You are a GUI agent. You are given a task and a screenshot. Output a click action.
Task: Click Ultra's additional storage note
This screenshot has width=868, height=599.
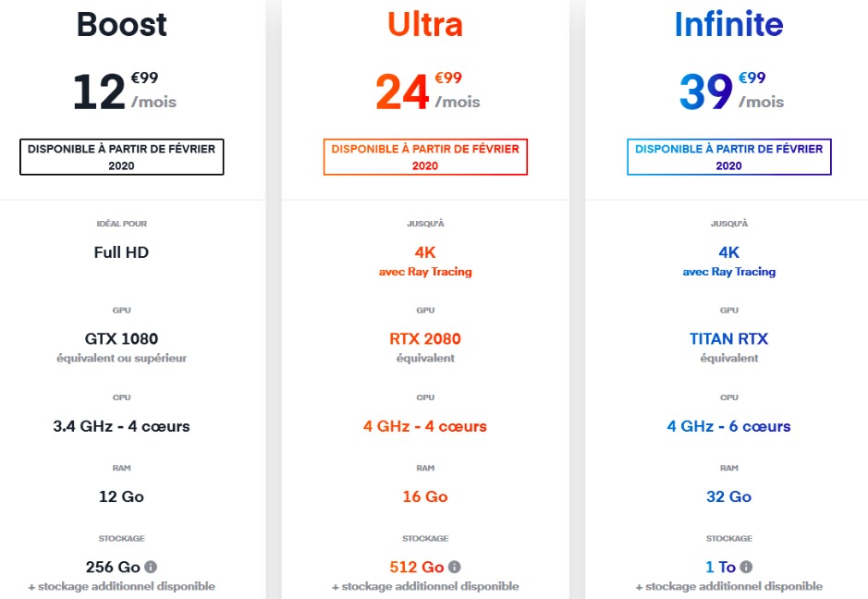[425, 586]
